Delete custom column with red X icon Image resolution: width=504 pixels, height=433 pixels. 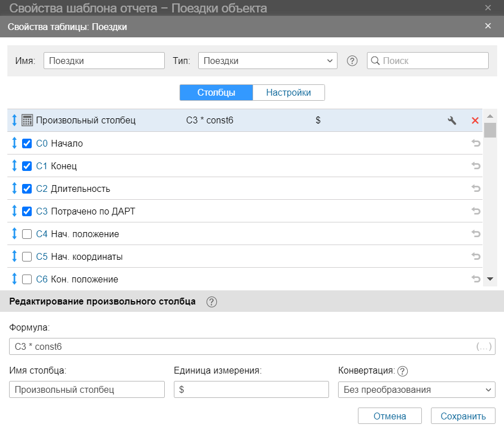click(475, 121)
